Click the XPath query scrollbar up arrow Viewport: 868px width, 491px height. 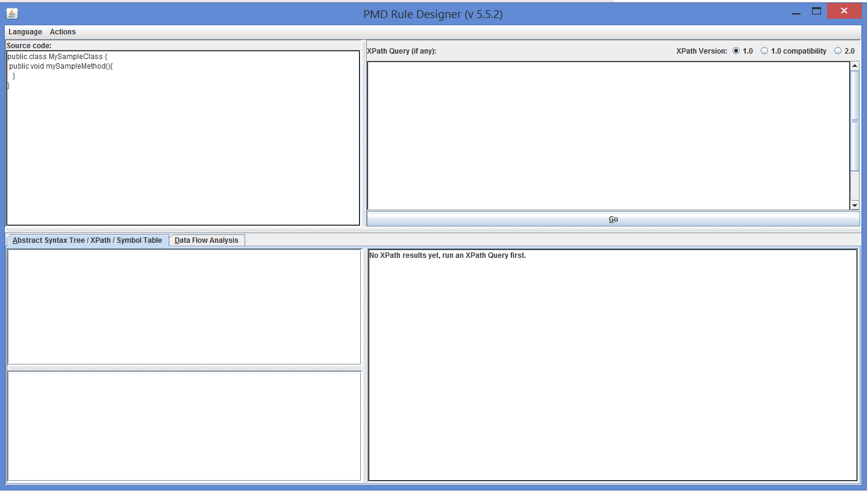(x=855, y=66)
